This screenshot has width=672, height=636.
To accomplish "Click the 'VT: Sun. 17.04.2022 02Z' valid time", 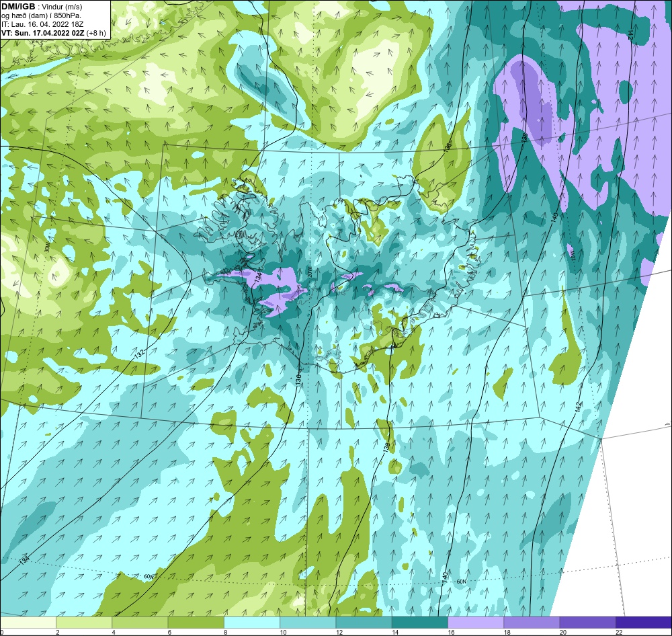I will point(42,33).
